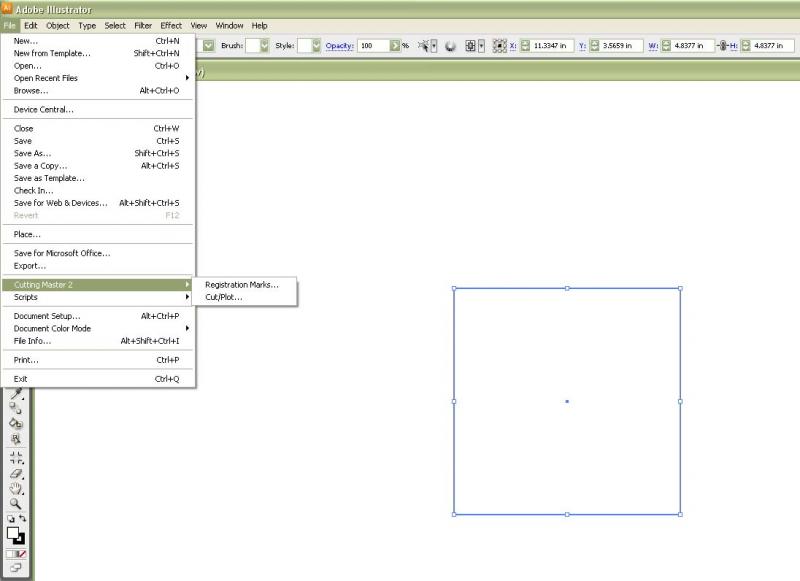The width and height of the screenshot is (800, 581).
Task: Open the View menu
Action: (x=198, y=26)
